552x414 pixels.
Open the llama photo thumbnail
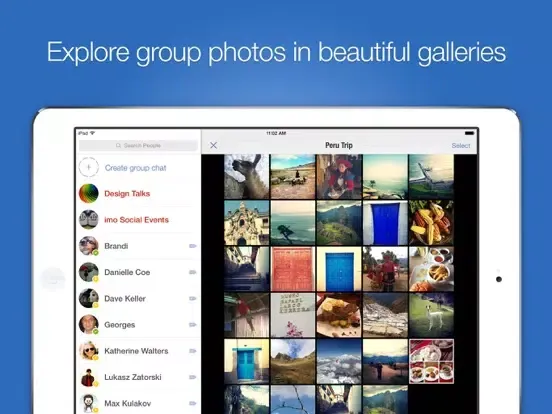coord(246,177)
